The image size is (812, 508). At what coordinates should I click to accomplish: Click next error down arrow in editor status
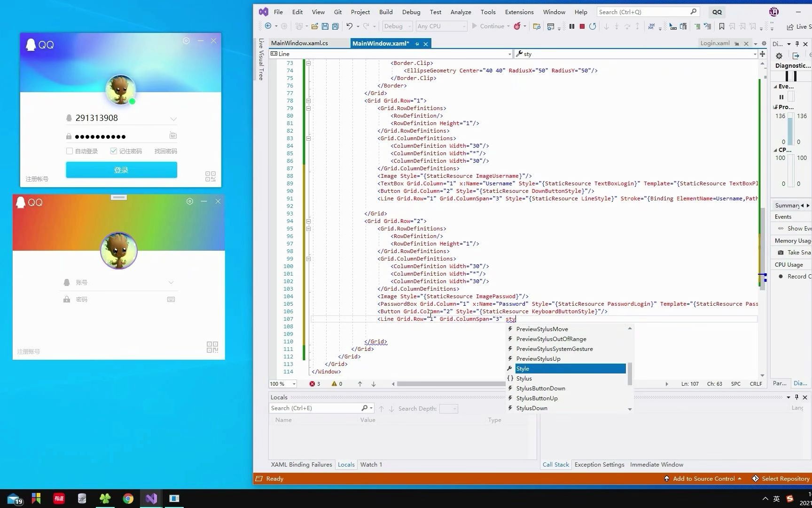pos(374,384)
